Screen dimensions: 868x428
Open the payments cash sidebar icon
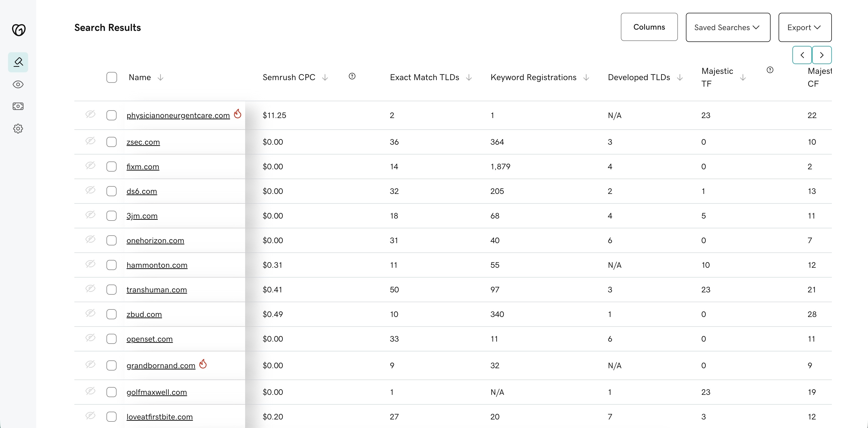tap(18, 106)
